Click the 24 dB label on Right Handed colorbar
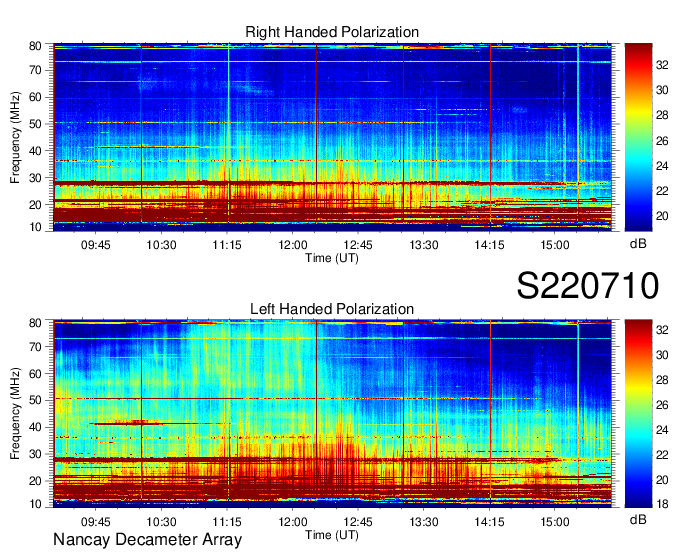This screenshot has width=680, height=552. (x=662, y=166)
